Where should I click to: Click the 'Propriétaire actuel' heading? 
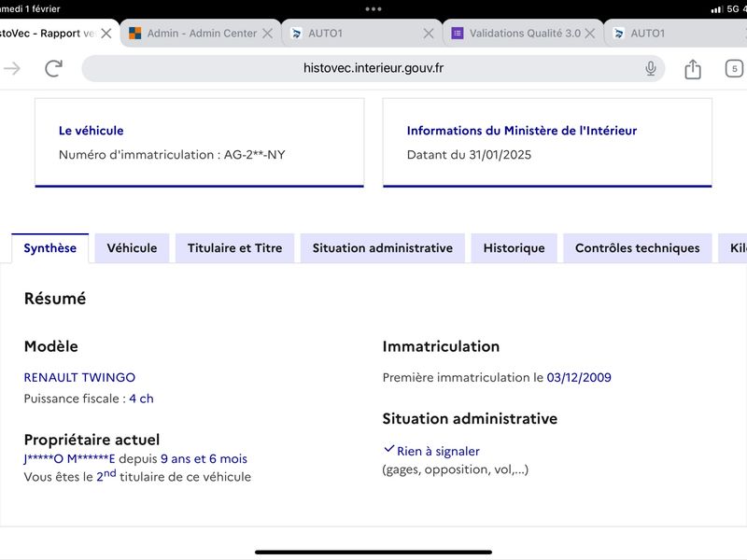pos(92,440)
